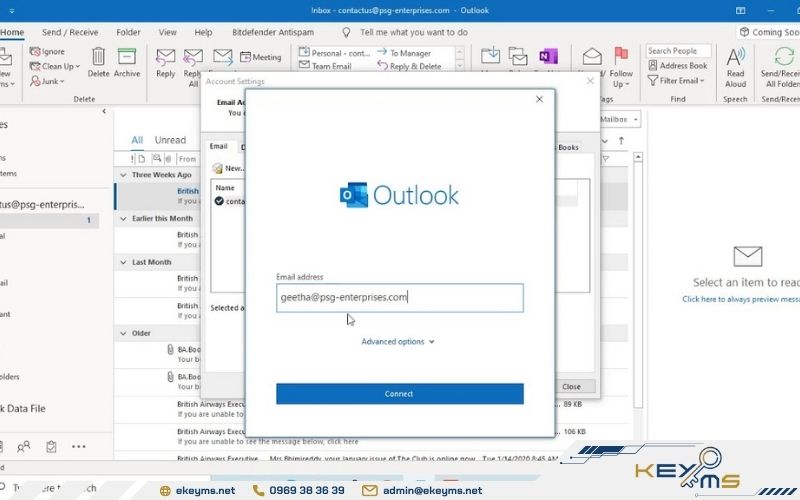
Task: Open more navigation options ellipsis
Action: (79, 447)
